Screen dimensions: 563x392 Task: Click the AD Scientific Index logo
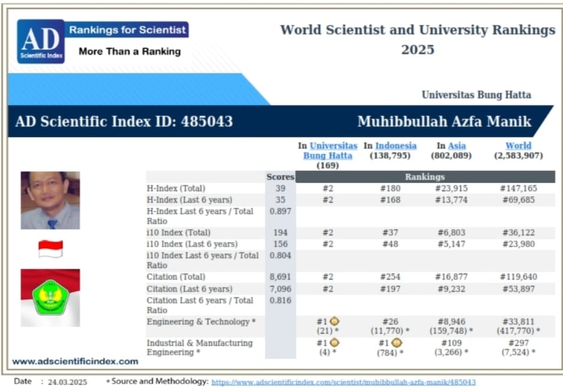(41, 41)
